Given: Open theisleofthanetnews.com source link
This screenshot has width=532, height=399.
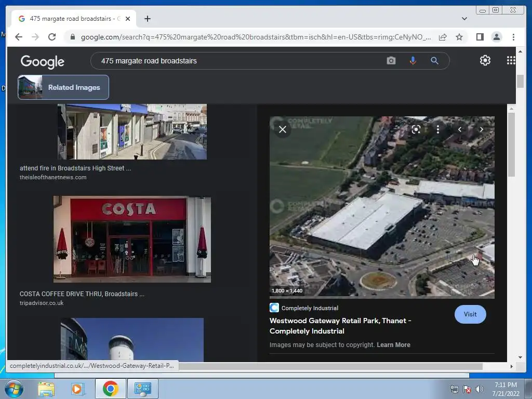Looking at the screenshot, I should click(x=53, y=177).
